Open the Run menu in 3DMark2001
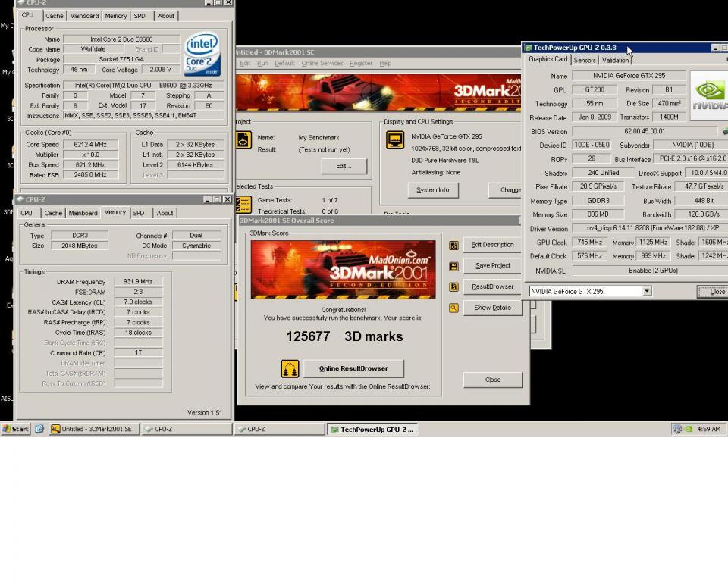This screenshot has height=582, width=728. coord(262,63)
